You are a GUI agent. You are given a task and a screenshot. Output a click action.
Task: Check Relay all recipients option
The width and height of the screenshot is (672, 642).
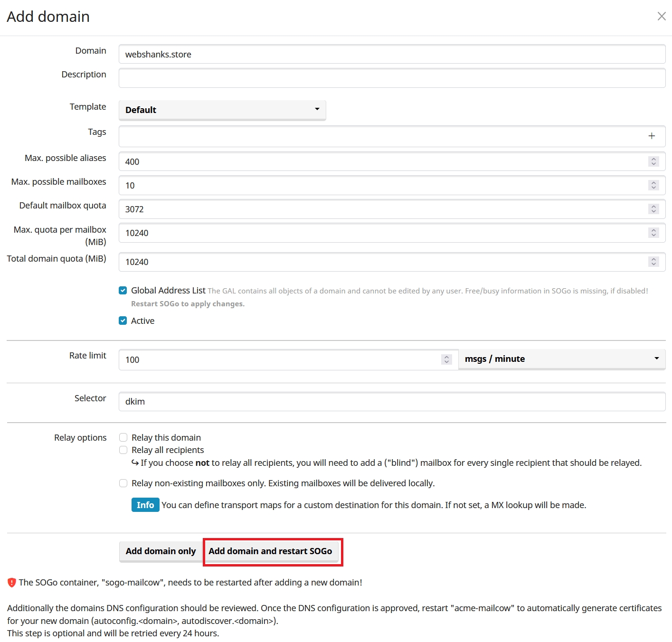(x=123, y=450)
